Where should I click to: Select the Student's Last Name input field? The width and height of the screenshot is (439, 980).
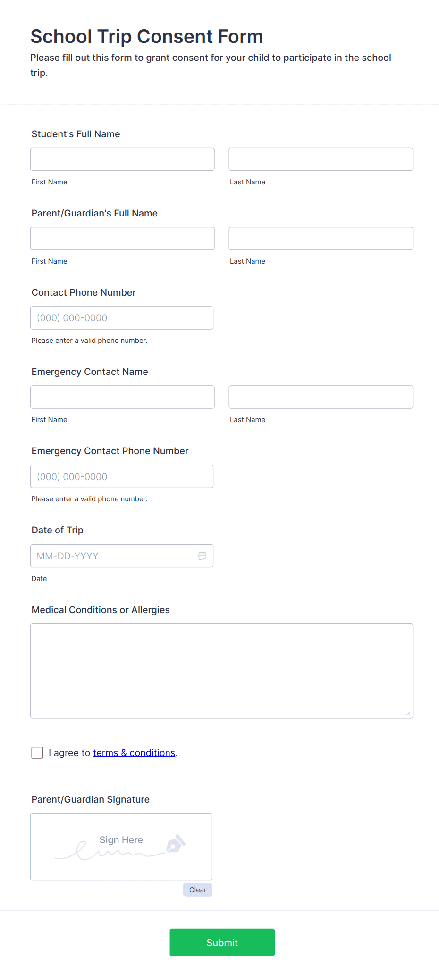point(321,159)
